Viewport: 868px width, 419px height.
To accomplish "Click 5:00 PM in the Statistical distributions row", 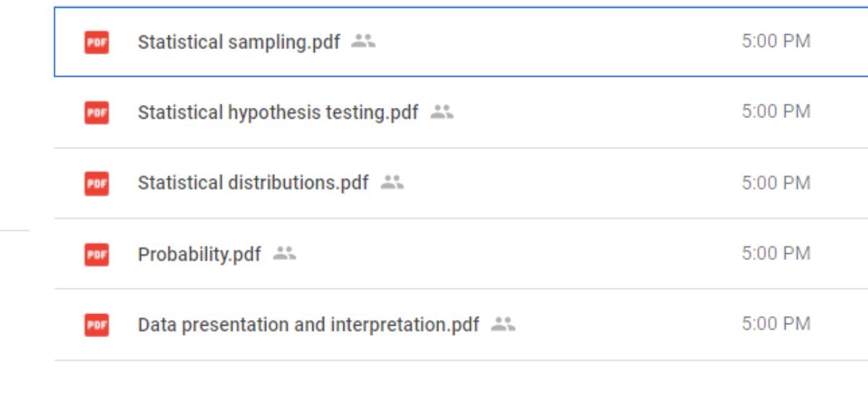I will pos(775,182).
